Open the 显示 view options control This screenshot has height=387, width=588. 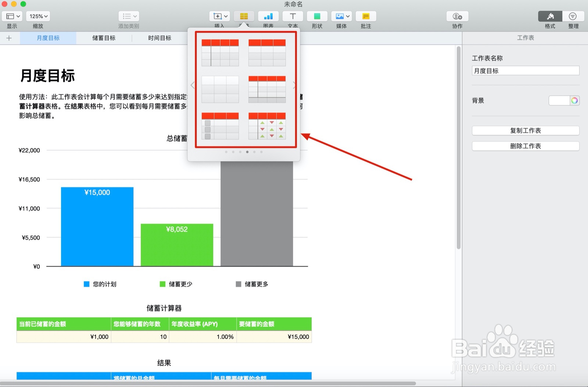12,16
